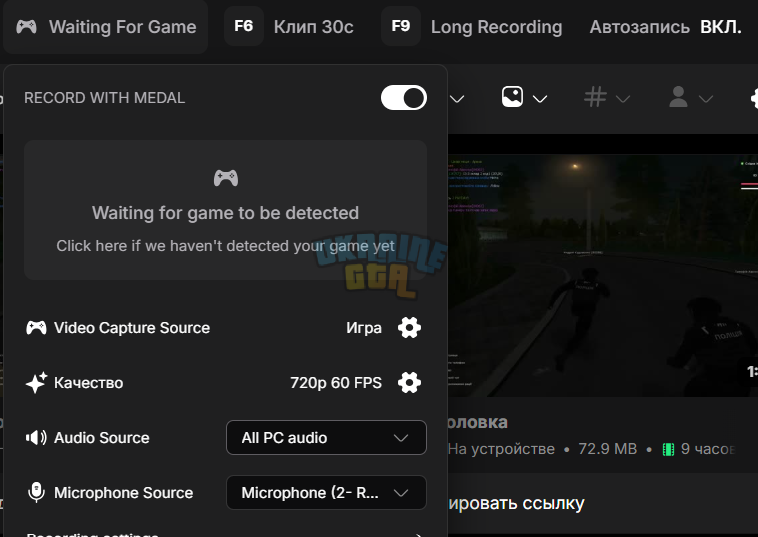Open the Microphone Source dropdown
The height and width of the screenshot is (537, 758).
coord(326,493)
